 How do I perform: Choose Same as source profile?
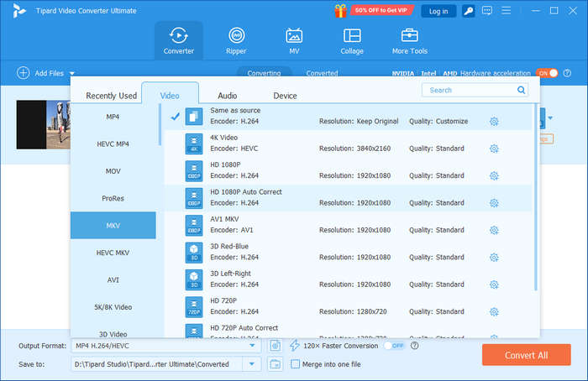click(x=348, y=117)
